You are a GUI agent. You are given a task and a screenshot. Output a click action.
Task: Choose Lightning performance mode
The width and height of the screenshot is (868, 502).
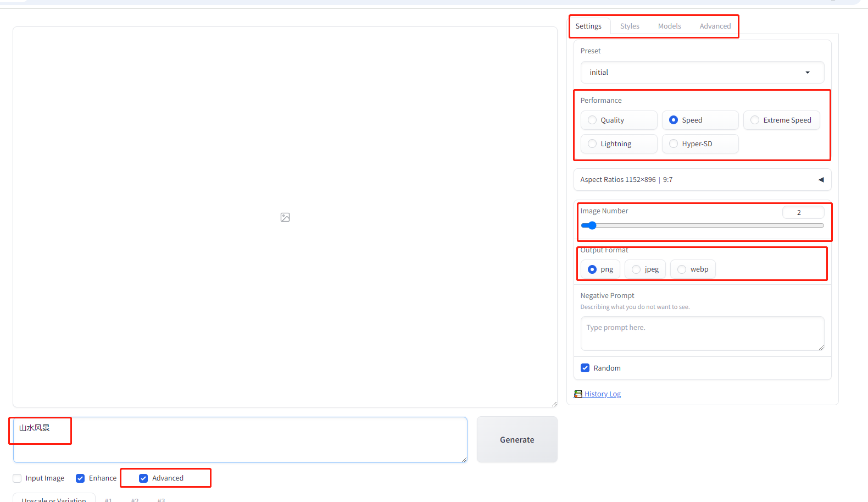[592, 144]
